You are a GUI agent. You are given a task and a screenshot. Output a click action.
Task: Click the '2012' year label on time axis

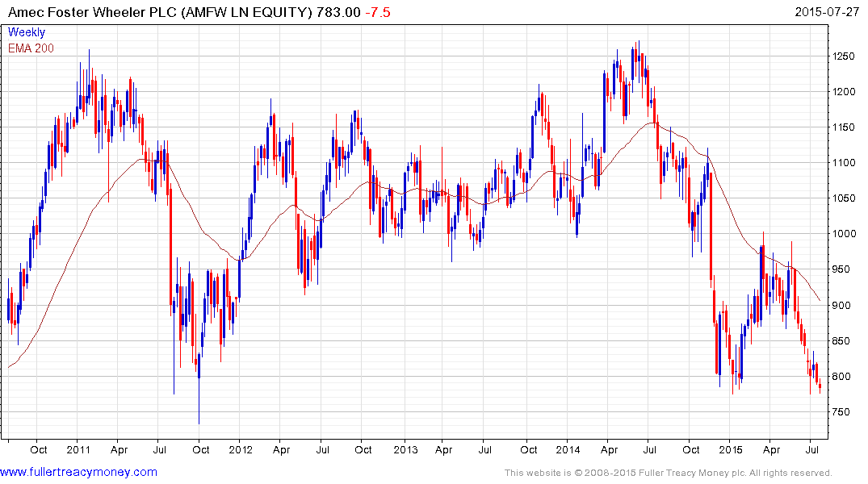tap(241, 449)
